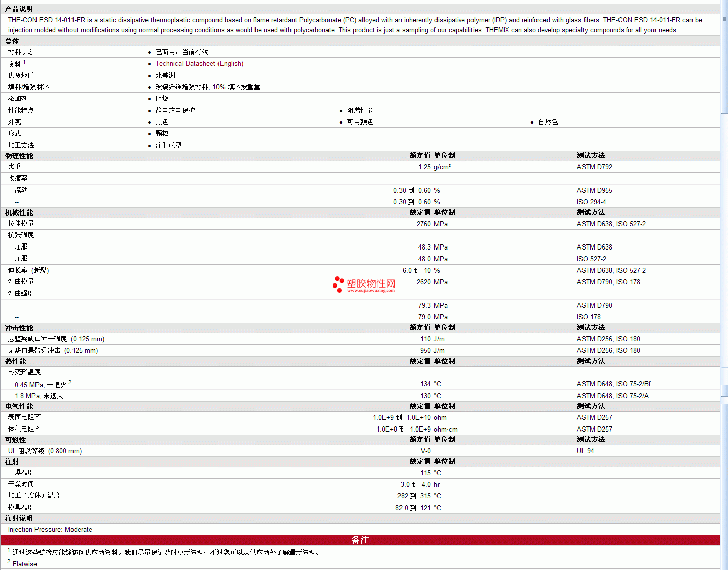Click the ISO 294-4 test method
The width and height of the screenshot is (728, 570).
tap(591, 202)
